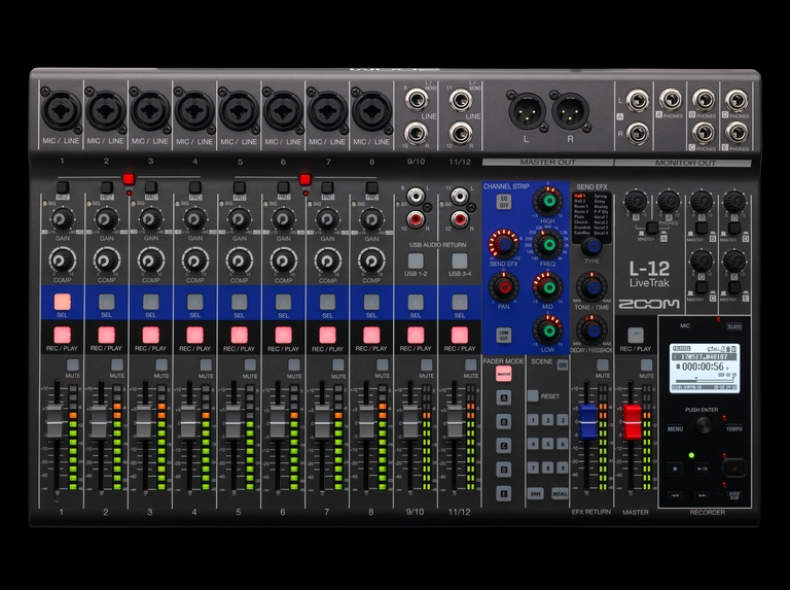The height and width of the screenshot is (590, 790).
Task: Click the channel 7 COMP knob
Action: tap(327, 260)
